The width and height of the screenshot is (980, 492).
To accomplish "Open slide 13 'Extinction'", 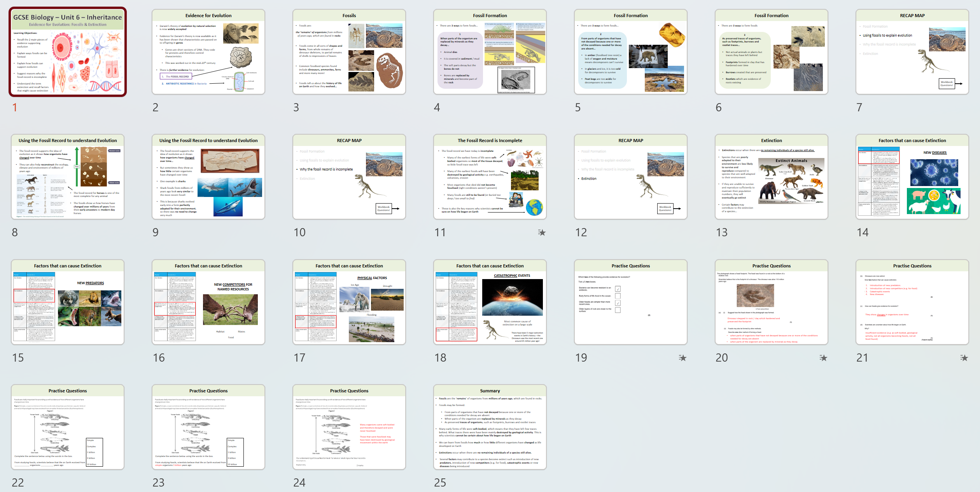I will coord(771,177).
